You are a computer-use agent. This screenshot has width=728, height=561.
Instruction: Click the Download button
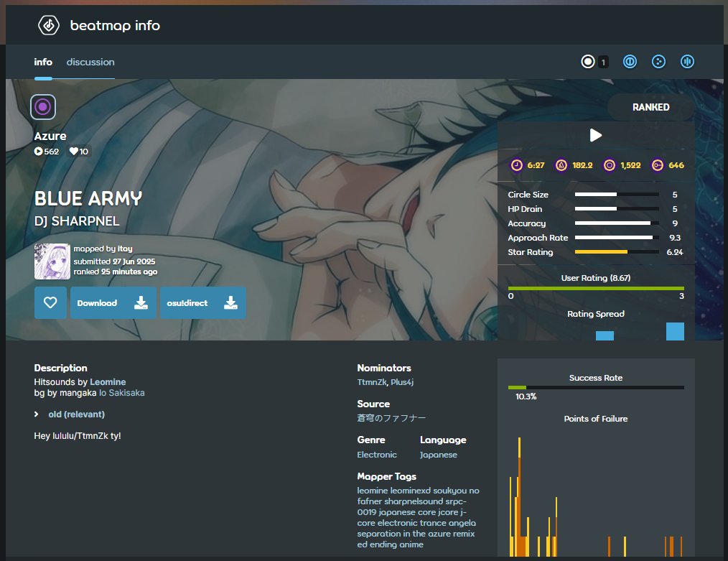click(x=113, y=303)
